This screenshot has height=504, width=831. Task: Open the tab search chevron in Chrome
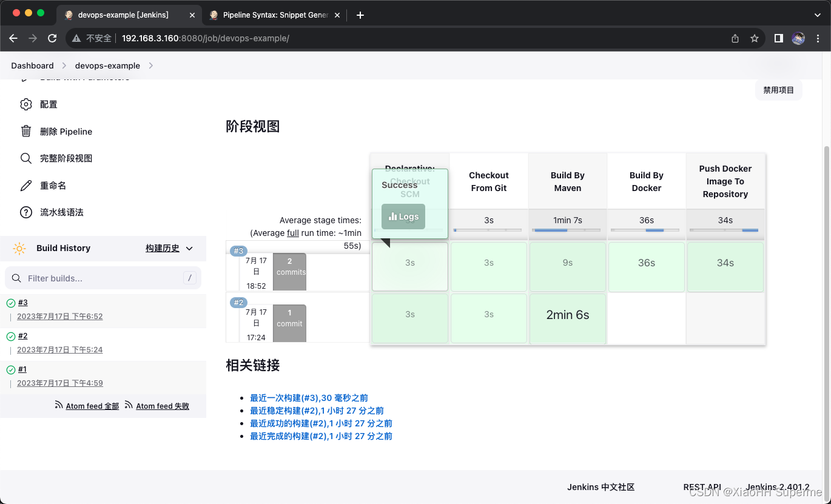pyautogui.click(x=818, y=15)
